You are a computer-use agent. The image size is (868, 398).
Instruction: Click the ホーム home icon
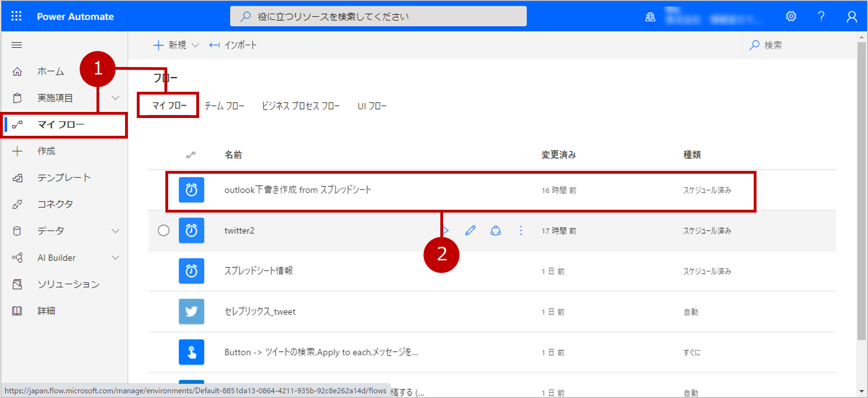(x=17, y=72)
